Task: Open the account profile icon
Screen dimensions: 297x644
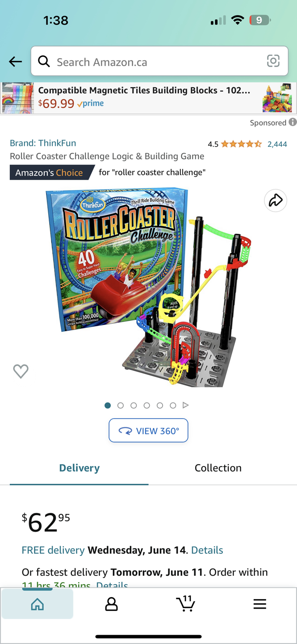Action: pyautogui.click(x=111, y=604)
